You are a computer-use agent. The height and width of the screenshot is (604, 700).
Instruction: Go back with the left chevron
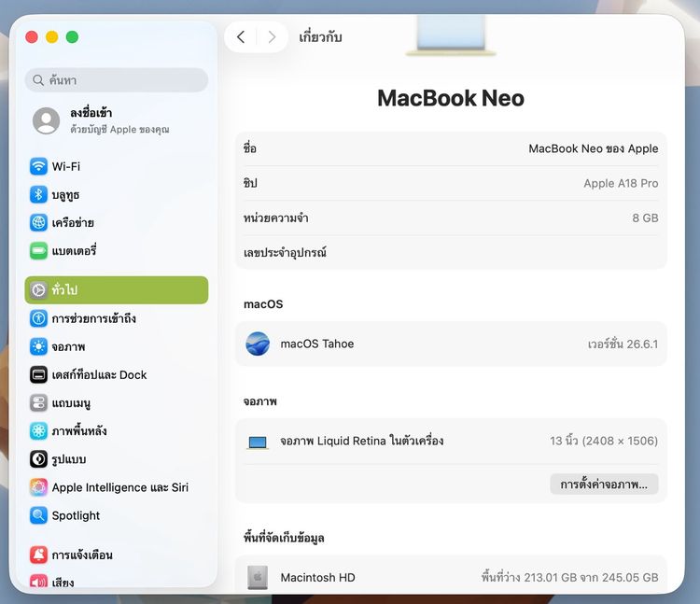point(241,37)
